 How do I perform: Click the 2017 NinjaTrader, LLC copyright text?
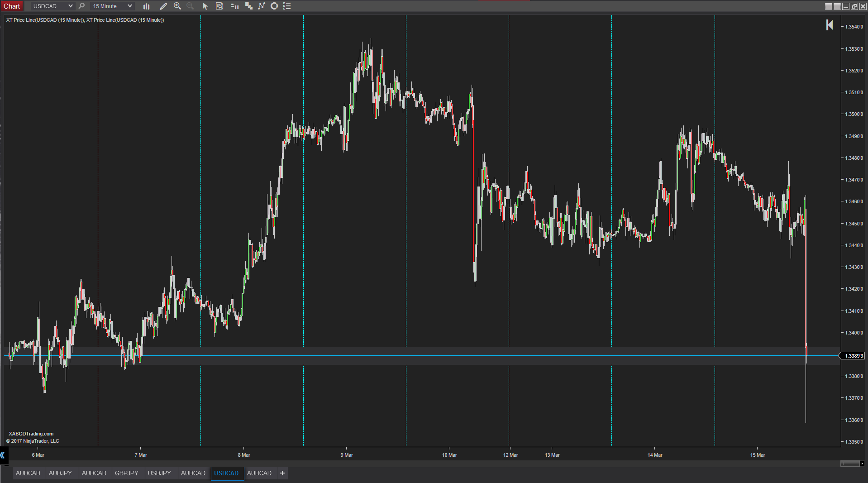(x=33, y=441)
